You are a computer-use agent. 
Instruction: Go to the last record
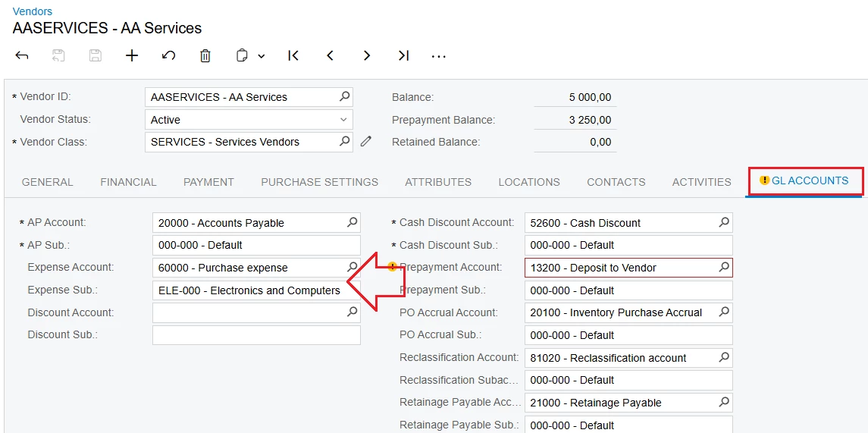coord(403,55)
